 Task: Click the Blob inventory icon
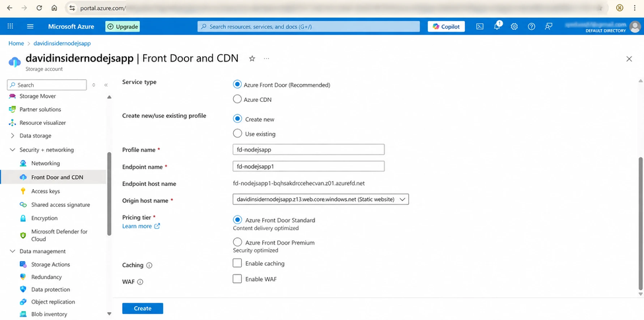[x=23, y=314]
